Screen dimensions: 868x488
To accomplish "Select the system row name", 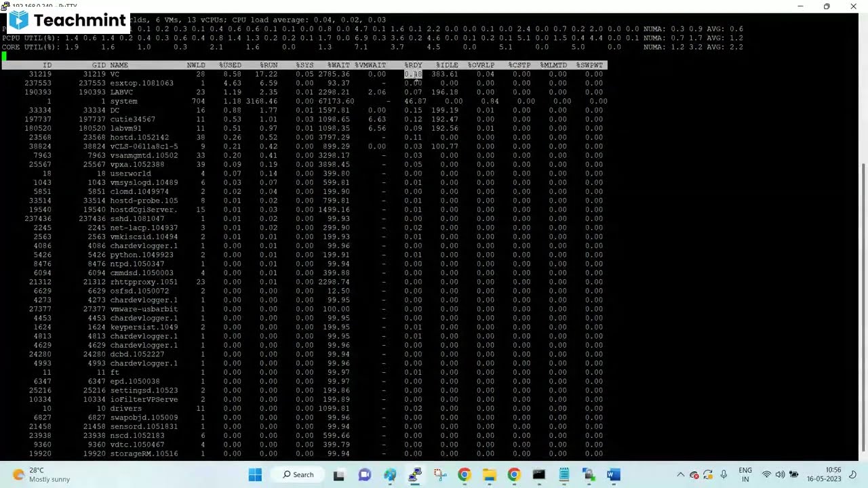I will coord(123,101).
